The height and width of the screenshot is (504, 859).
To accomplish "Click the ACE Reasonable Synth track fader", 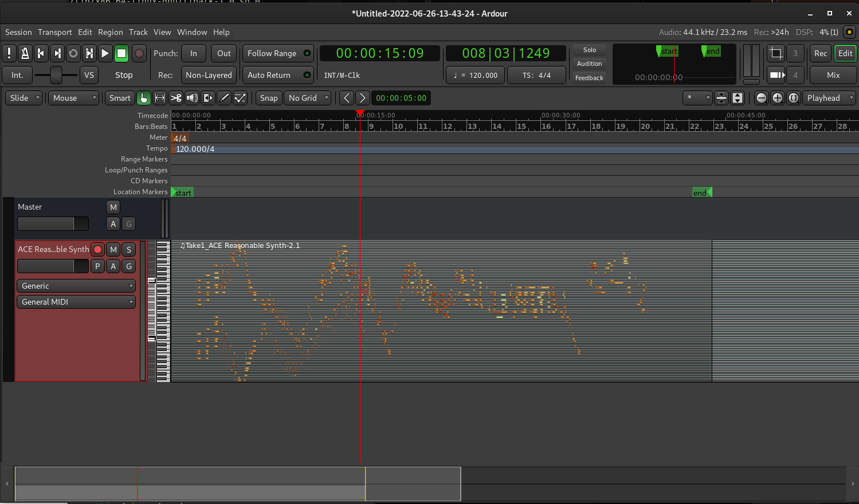I will (53, 266).
